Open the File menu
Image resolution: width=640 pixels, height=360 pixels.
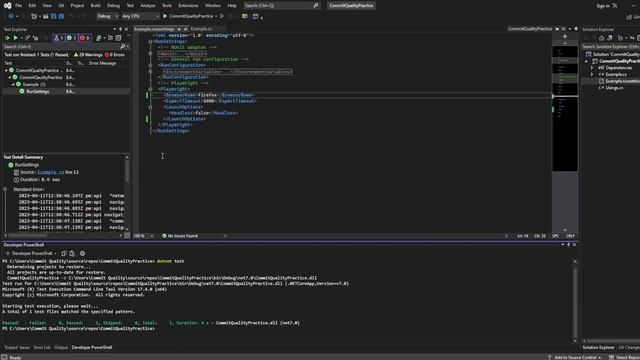coord(19,6)
